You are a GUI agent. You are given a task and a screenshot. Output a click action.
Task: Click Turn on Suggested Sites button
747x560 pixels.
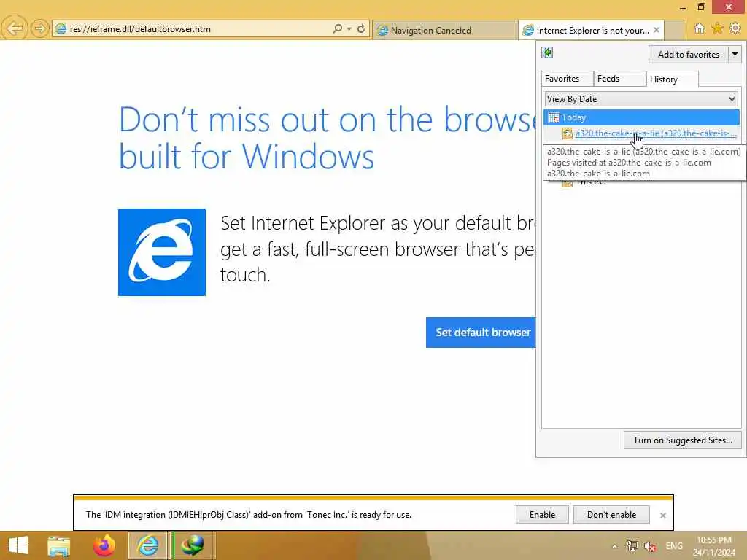[682, 440]
